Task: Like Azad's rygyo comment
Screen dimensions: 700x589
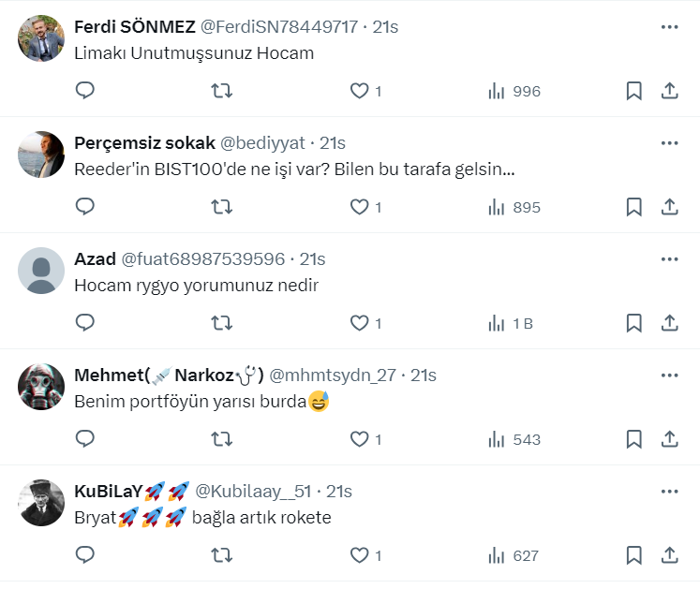Action: pos(360,323)
